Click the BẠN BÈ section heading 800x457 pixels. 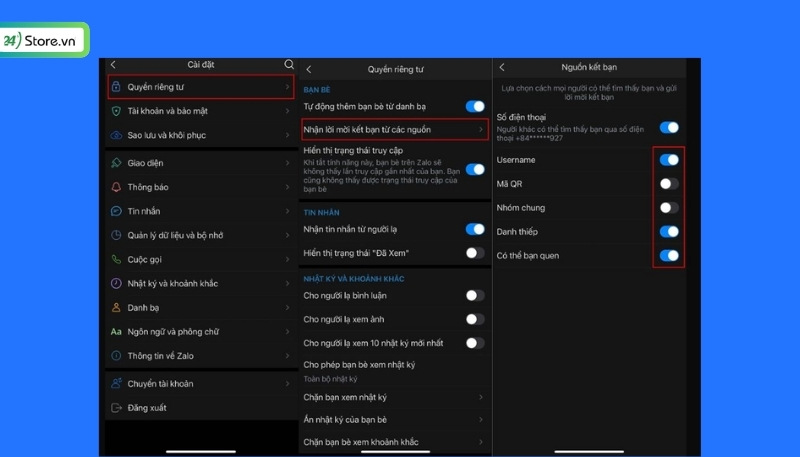click(317, 90)
